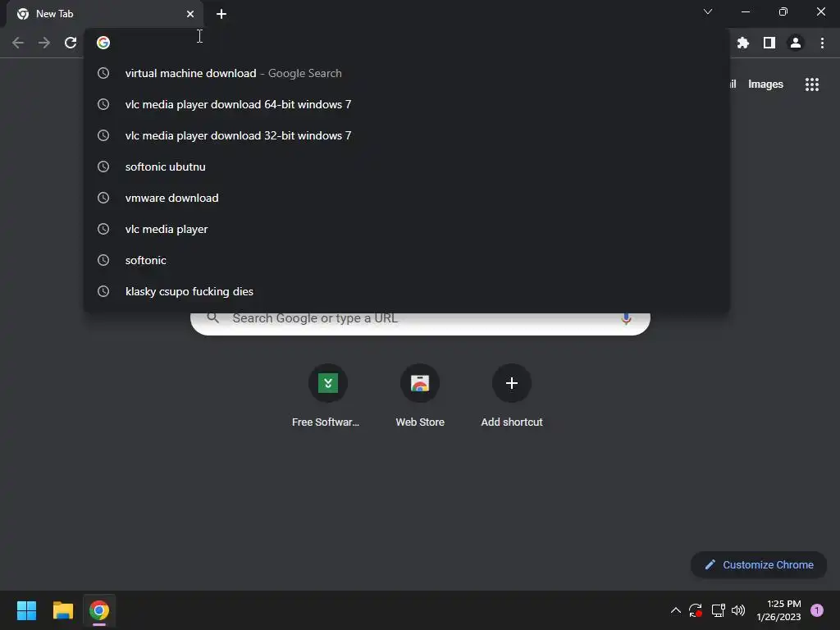Toggle the side panel icon
840x630 pixels.
pos(769,43)
